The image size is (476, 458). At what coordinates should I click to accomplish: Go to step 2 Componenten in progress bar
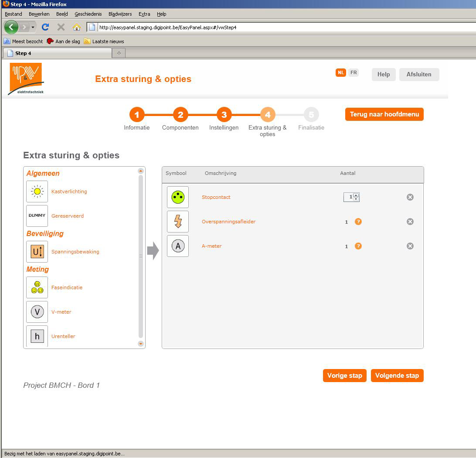[180, 115]
